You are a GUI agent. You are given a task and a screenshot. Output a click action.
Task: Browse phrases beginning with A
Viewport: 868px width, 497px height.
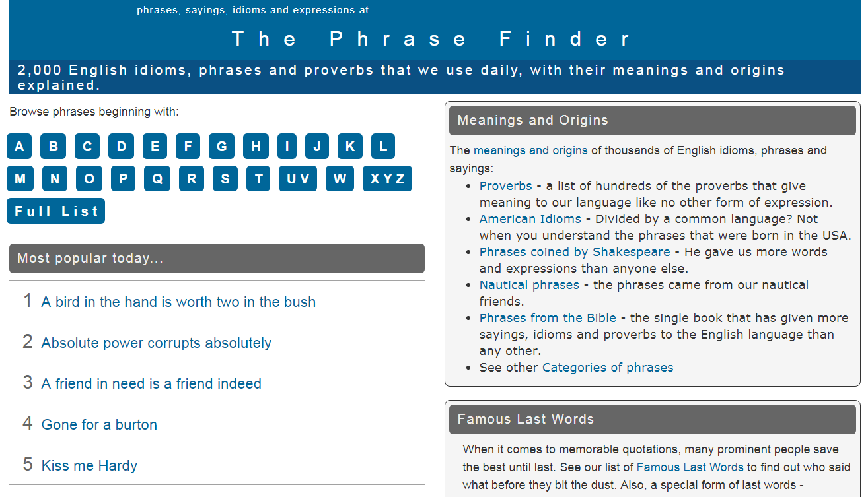point(19,146)
